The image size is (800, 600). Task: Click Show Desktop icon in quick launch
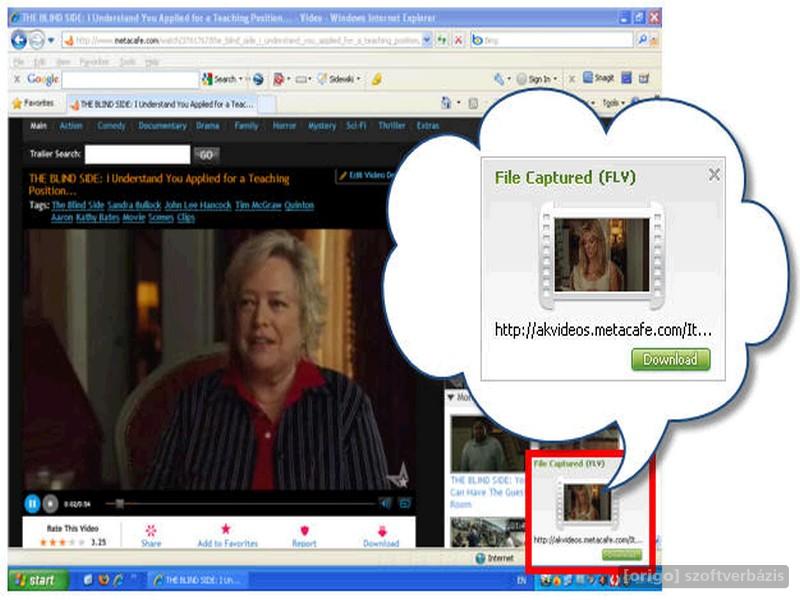(x=88, y=580)
